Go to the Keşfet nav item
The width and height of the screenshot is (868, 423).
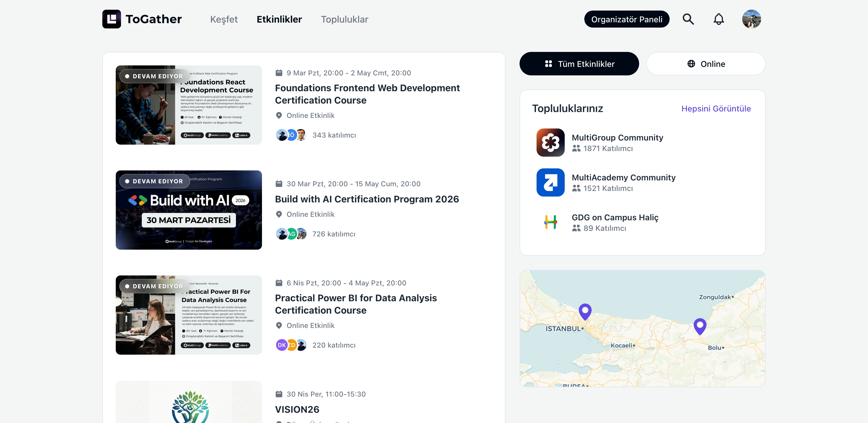pos(224,19)
